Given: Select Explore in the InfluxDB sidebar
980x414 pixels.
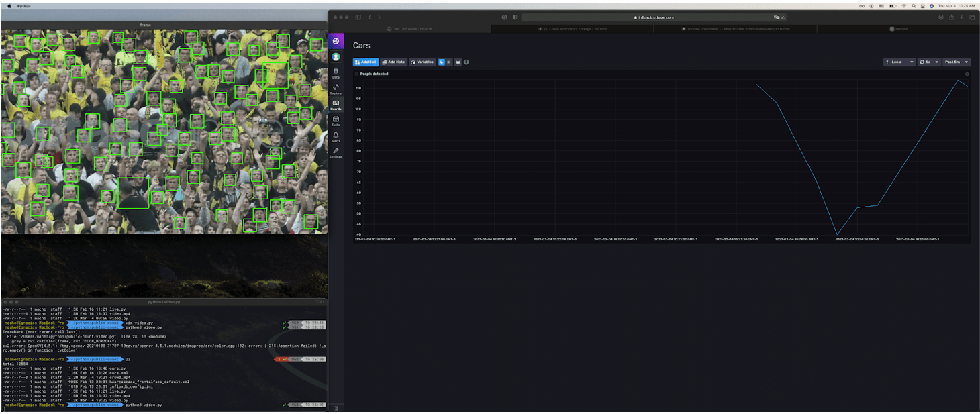Looking at the screenshot, I should tap(336, 89).
